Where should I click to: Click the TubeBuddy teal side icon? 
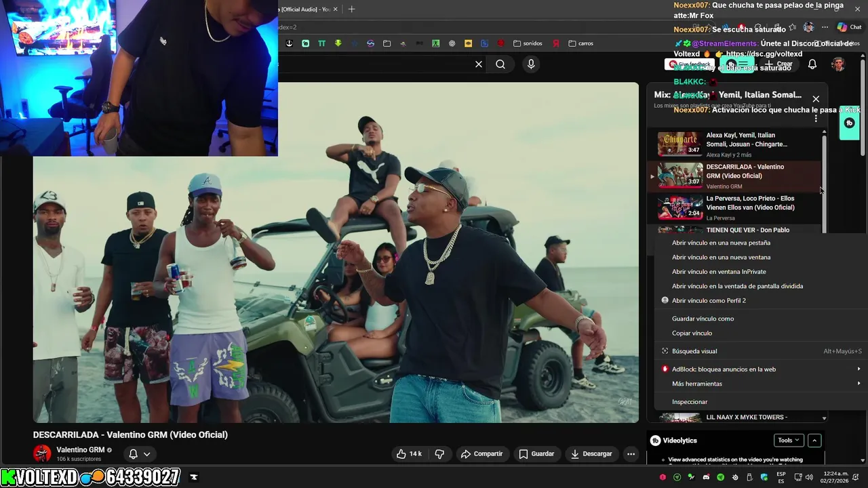pos(850,123)
